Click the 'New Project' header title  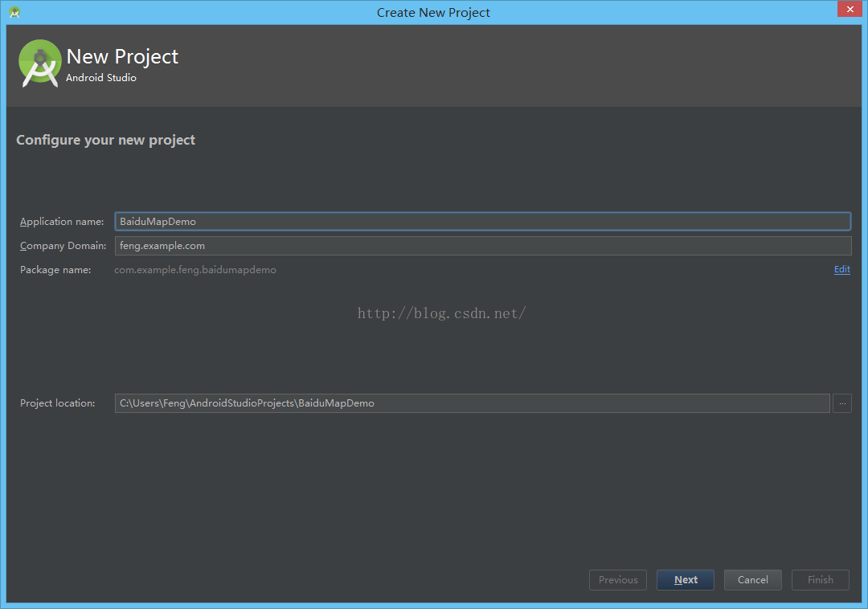point(122,56)
